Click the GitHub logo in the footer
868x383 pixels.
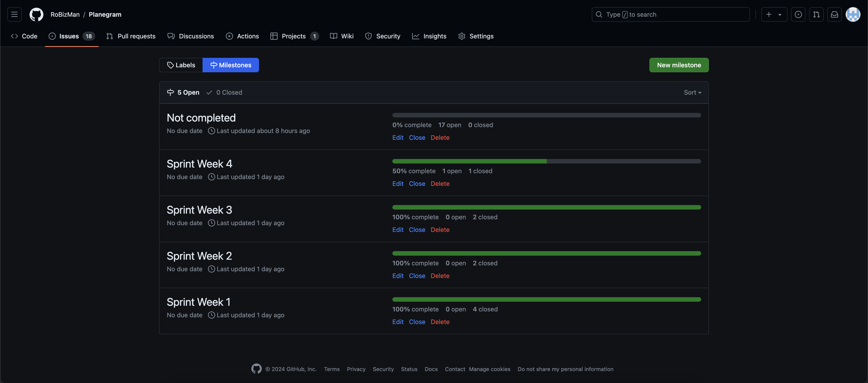tap(256, 369)
